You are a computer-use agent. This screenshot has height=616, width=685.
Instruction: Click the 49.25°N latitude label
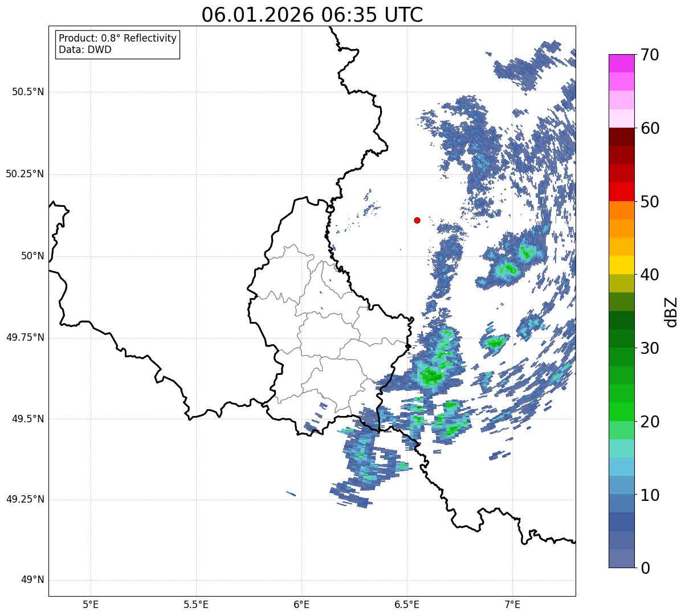(25, 500)
